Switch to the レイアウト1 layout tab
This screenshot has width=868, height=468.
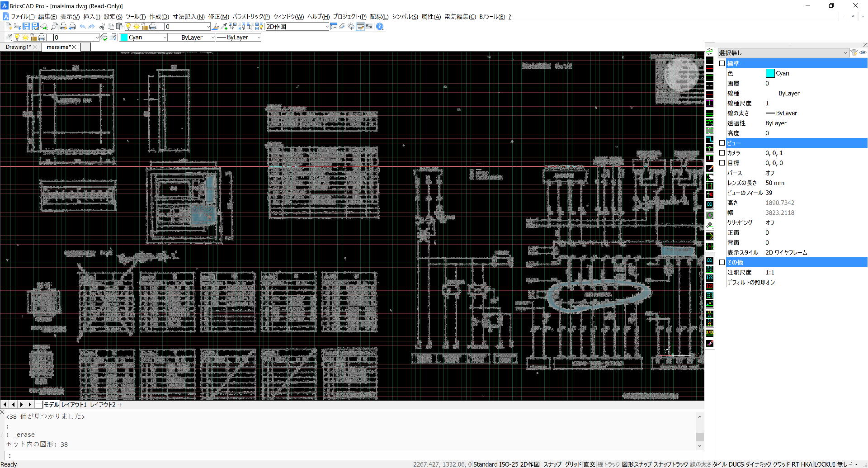[74, 405]
